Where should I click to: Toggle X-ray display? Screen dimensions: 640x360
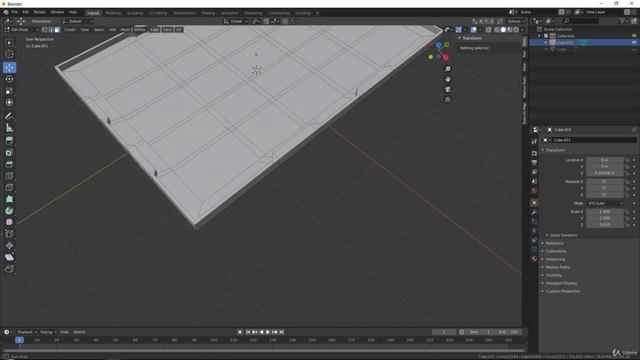pos(489,30)
